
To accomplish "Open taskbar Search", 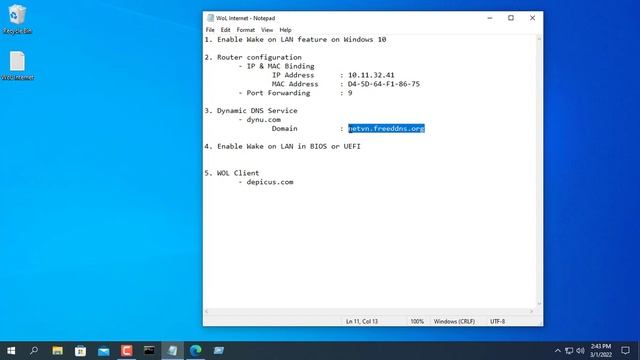I will tap(34, 351).
